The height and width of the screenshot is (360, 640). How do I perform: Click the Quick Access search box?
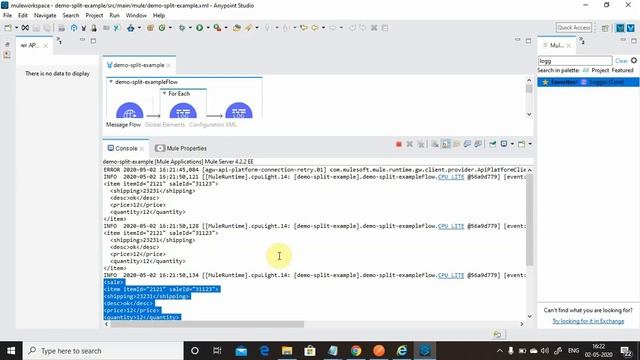point(573,28)
